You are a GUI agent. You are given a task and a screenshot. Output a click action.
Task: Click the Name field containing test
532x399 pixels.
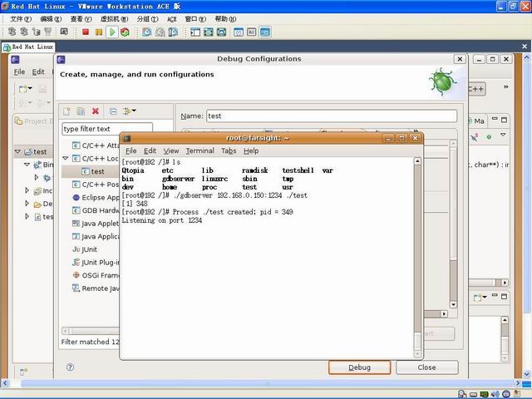(332, 116)
